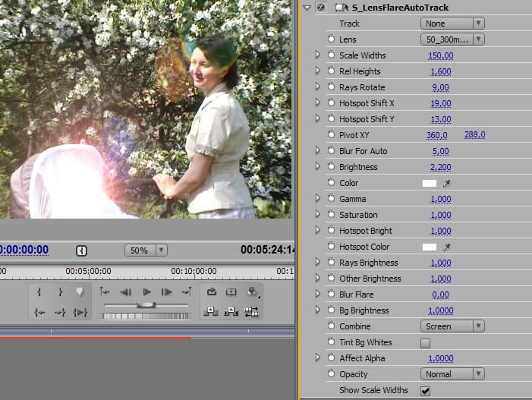Enable the Tint Bg Whites checkbox

click(425, 342)
